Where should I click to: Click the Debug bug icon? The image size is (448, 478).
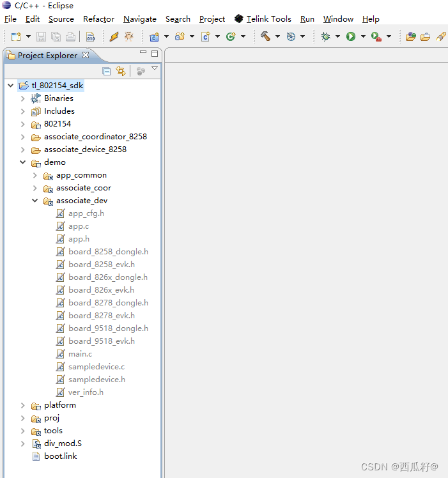click(x=325, y=36)
